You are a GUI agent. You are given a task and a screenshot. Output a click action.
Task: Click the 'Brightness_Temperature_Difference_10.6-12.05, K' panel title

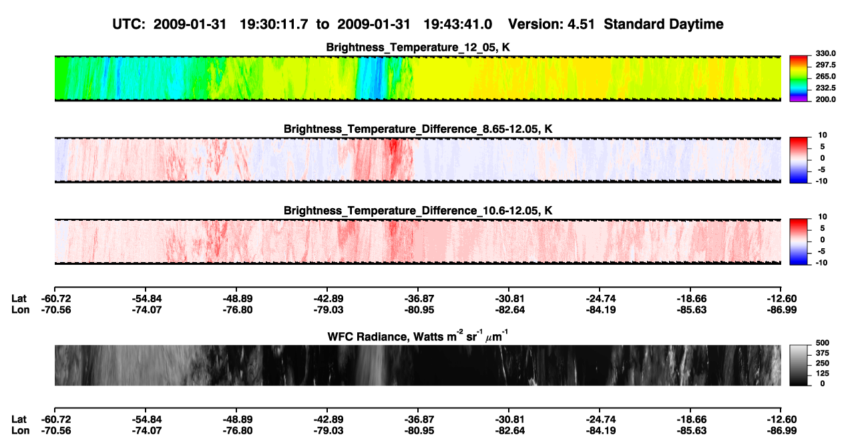tap(418, 211)
